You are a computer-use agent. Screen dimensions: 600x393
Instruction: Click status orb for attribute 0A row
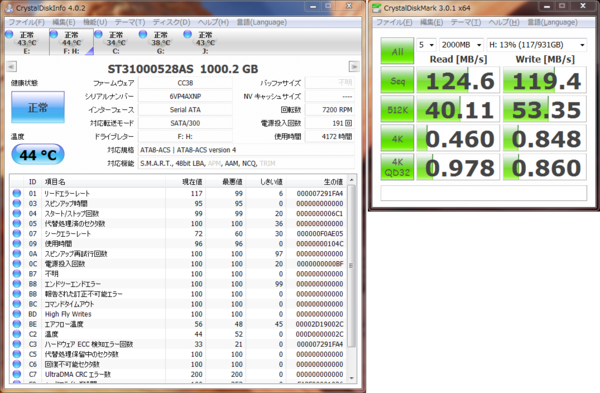click(17, 253)
